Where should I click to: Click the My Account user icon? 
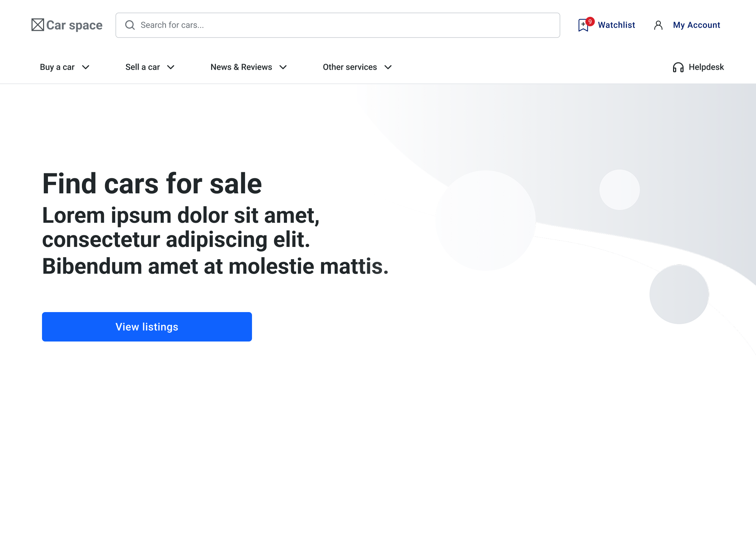click(x=658, y=25)
